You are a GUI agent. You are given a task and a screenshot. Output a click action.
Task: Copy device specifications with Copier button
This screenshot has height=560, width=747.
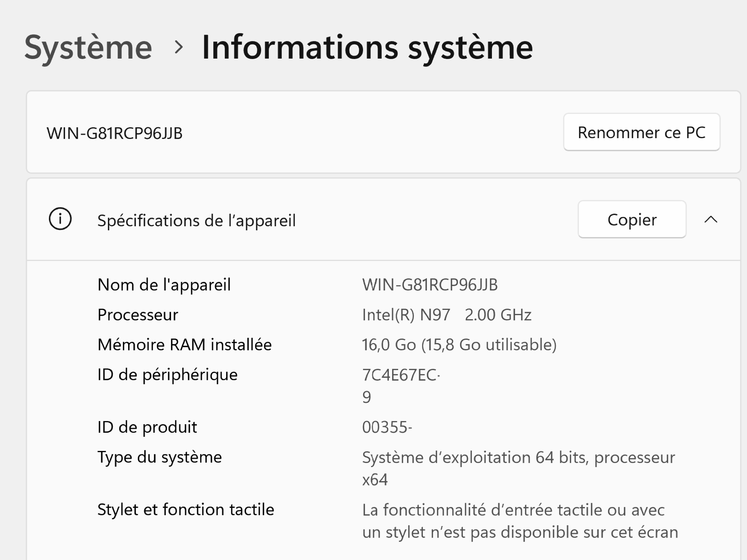tap(632, 219)
